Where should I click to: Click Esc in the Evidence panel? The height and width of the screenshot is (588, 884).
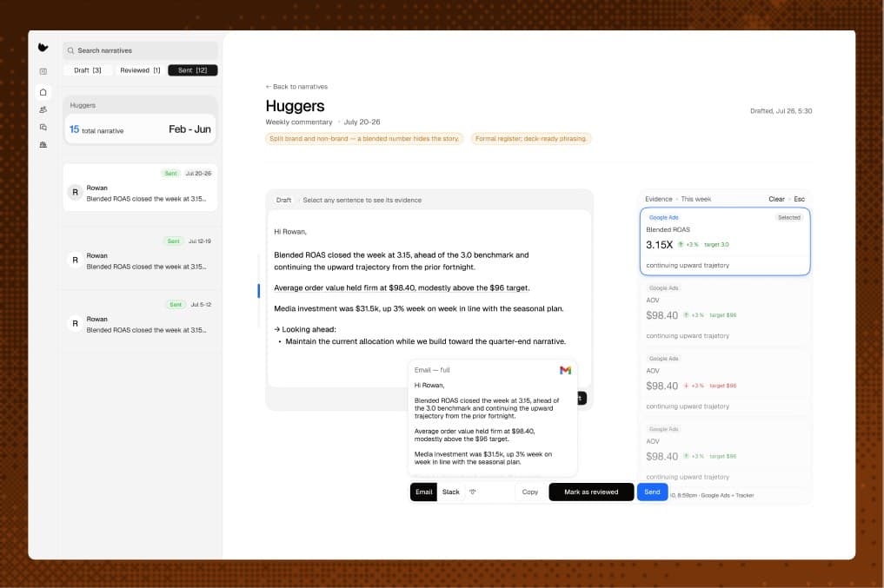pos(800,200)
